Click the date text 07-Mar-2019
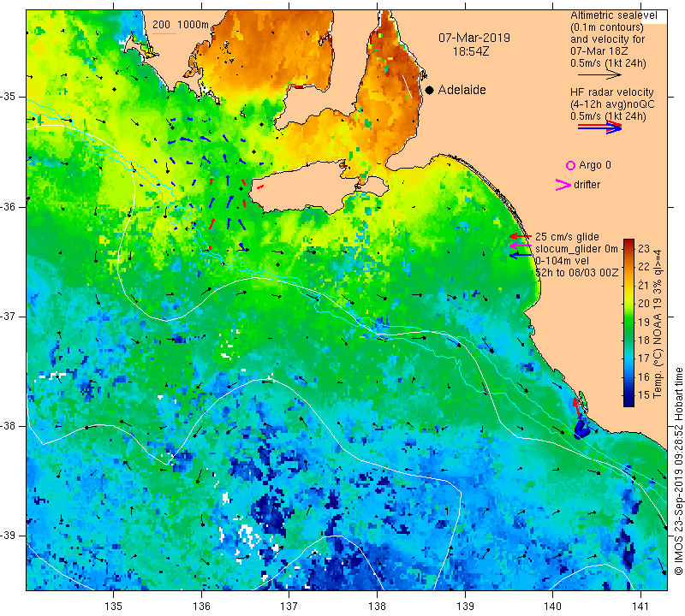Image resolution: width=685 pixels, height=616 pixels. [474, 38]
